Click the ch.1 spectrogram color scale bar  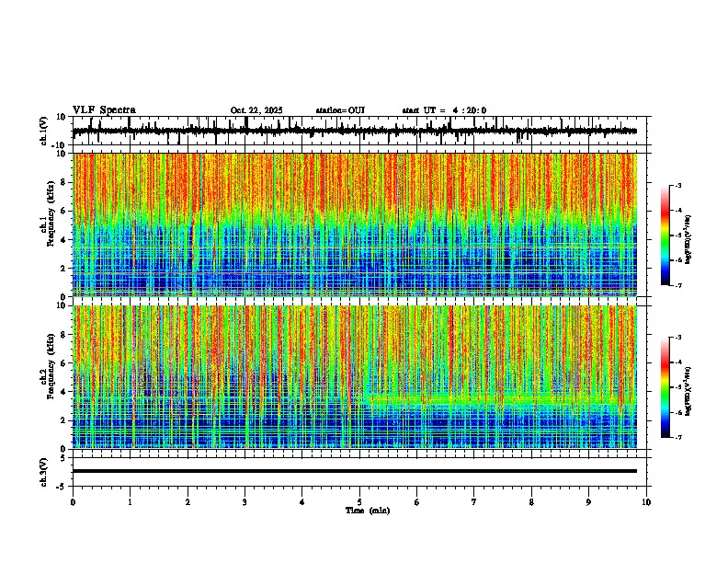[x=665, y=236]
